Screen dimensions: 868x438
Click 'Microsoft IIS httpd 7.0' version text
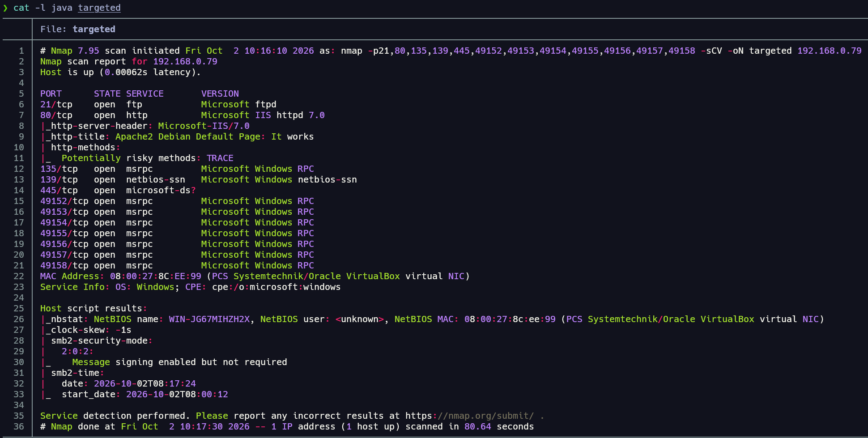coord(263,115)
